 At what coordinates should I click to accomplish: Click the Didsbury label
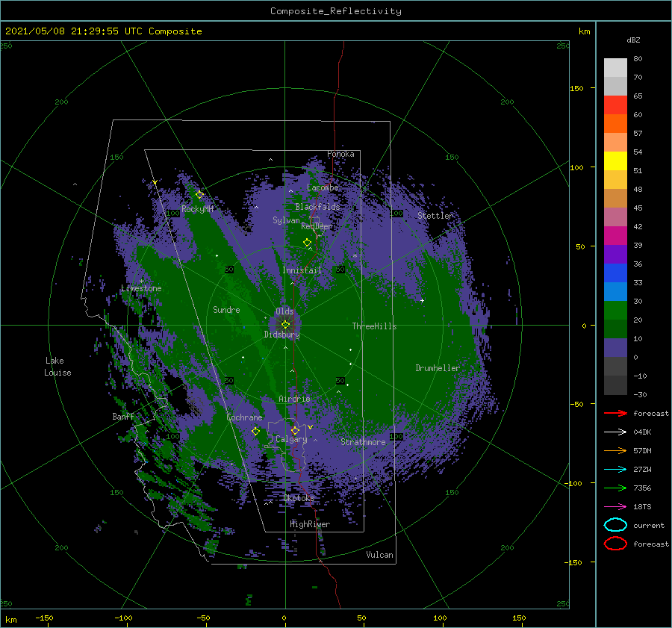click(281, 335)
